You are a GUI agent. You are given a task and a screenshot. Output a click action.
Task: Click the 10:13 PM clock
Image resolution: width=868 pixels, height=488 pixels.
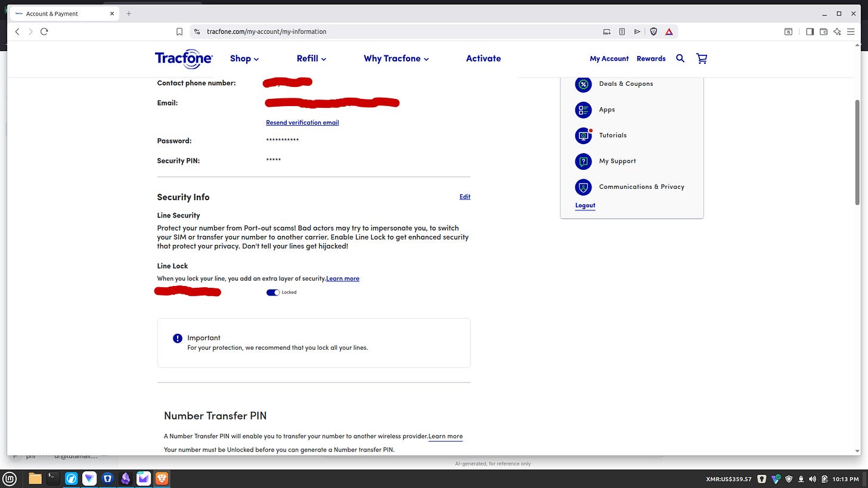click(x=845, y=479)
